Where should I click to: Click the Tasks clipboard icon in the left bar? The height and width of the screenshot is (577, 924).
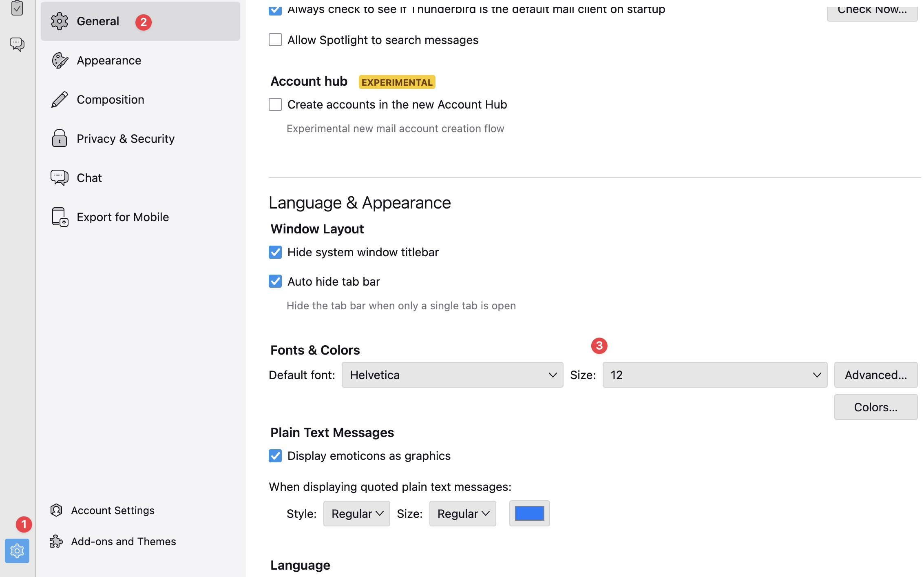pos(17,7)
